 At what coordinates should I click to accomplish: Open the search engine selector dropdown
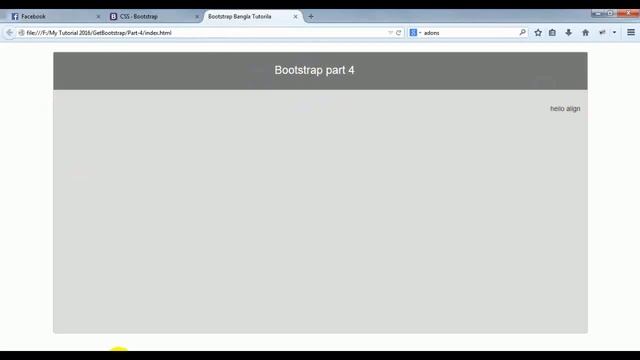click(415, 33)
